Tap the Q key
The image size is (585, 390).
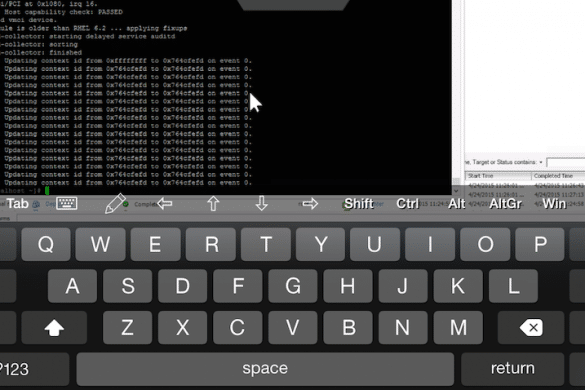point(46,244)
